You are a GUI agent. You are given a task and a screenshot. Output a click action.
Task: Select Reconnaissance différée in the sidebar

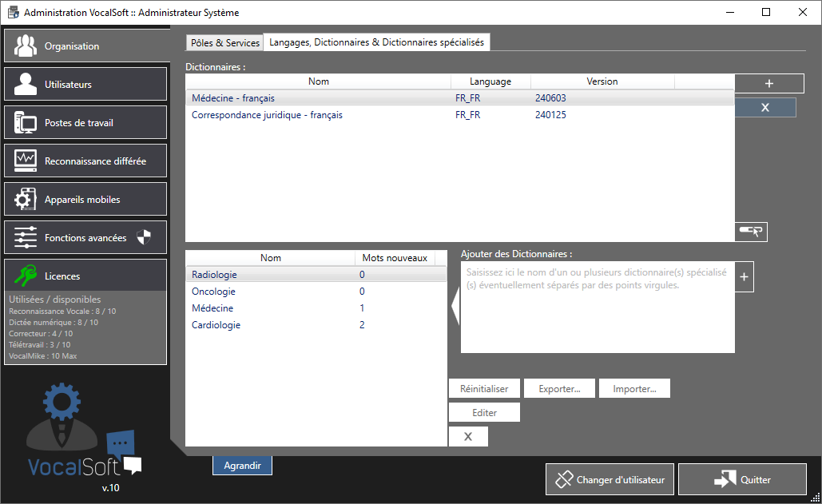tap(85, 161)
